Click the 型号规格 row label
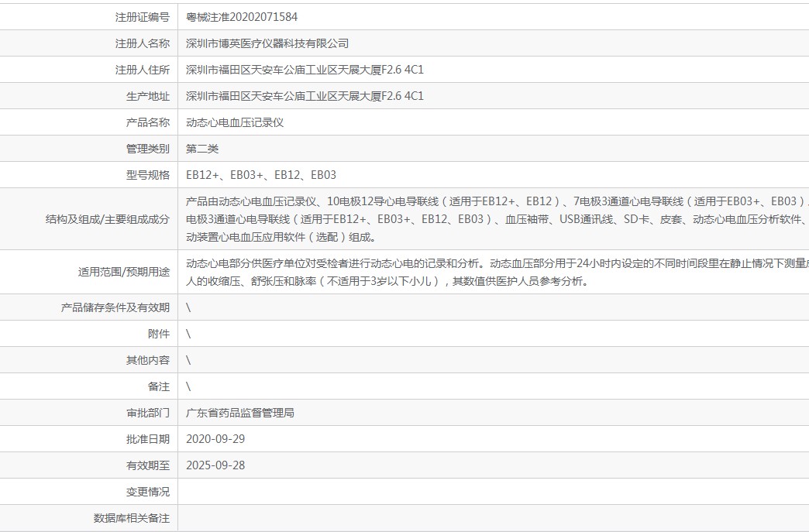 click(x=148, y=175)
